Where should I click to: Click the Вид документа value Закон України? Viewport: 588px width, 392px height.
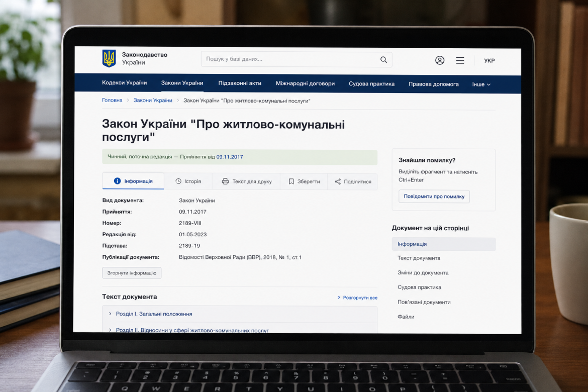[197, 201]
